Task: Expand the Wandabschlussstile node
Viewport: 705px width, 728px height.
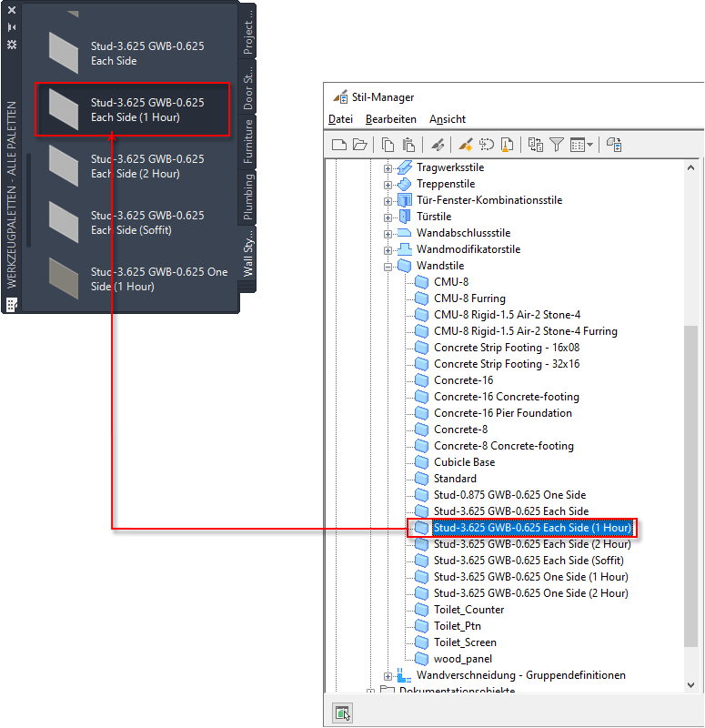Action: pos(388,234)
